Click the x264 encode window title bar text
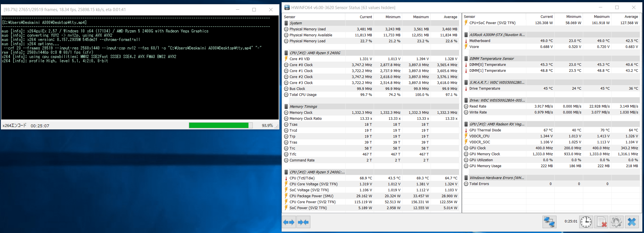Screen dimensions: 644x233 pyautogui.click(x=65, y=9)
